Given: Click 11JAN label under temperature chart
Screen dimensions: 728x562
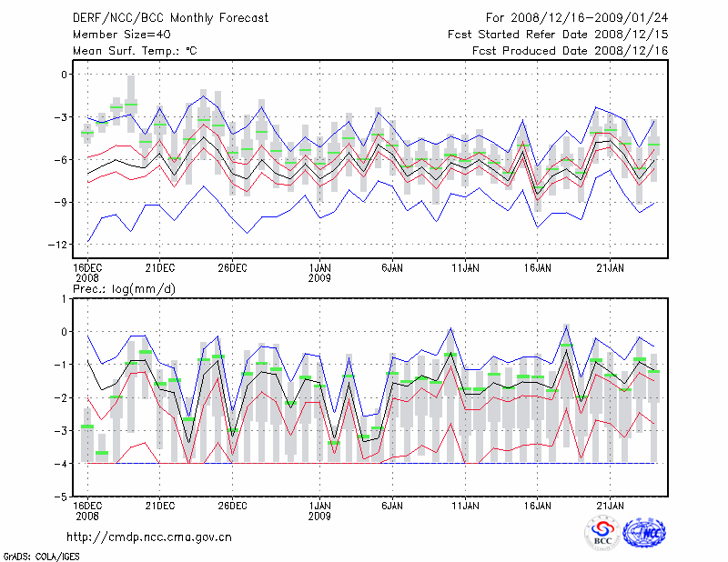Looking at the screenshot, I should (465, 267).
